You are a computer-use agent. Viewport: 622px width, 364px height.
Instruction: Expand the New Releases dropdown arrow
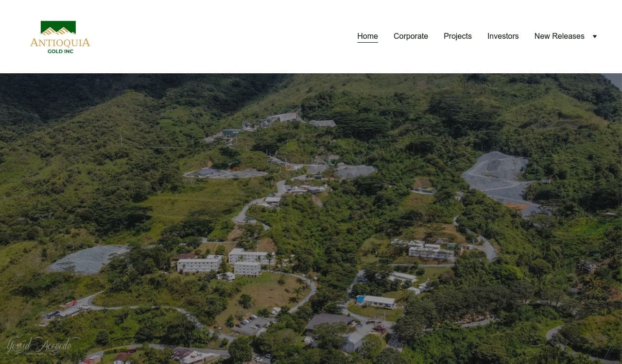[594, 36]
